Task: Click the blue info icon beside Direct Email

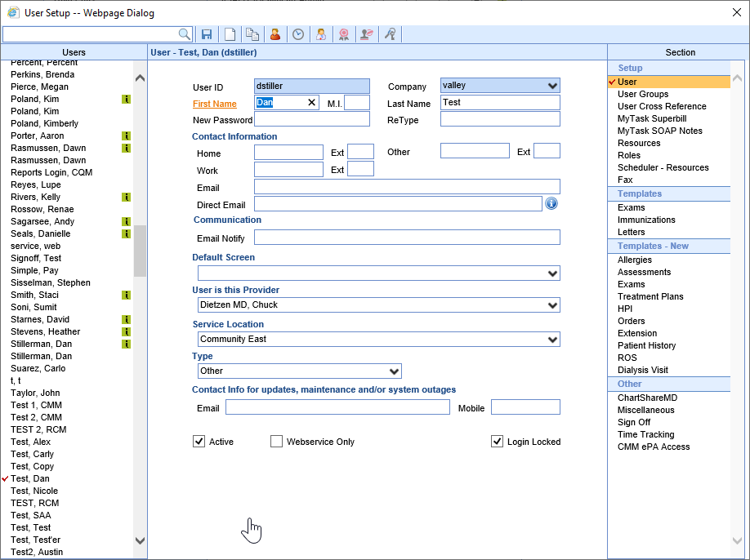Action: click(551, 203)
